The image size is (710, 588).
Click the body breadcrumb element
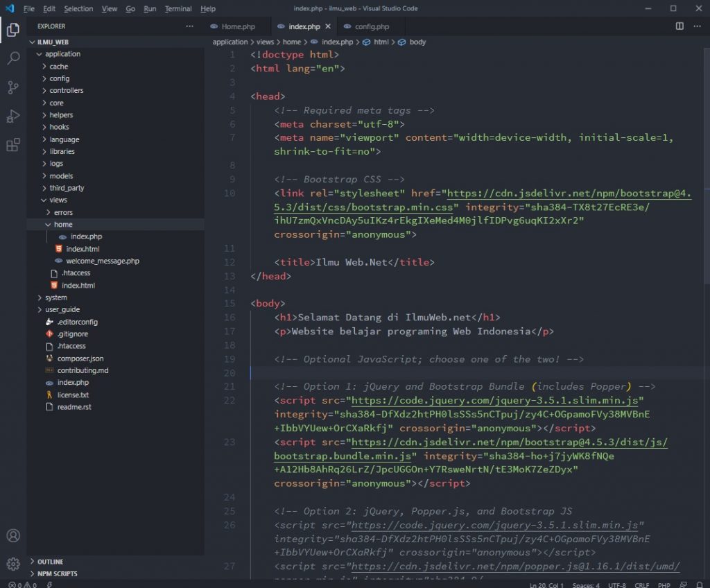417,42
